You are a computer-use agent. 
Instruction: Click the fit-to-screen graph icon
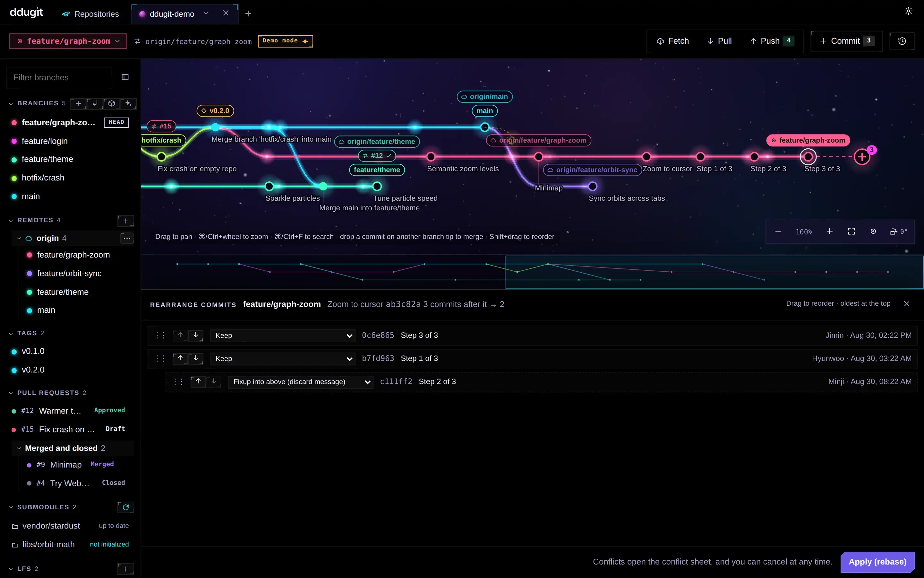tap(851, 232)
